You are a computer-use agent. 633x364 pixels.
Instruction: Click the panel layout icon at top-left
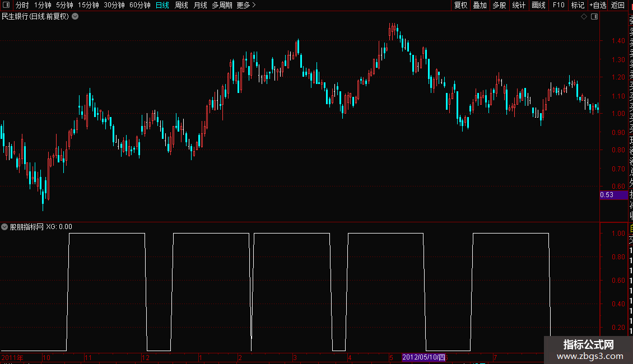pos(6,5)
